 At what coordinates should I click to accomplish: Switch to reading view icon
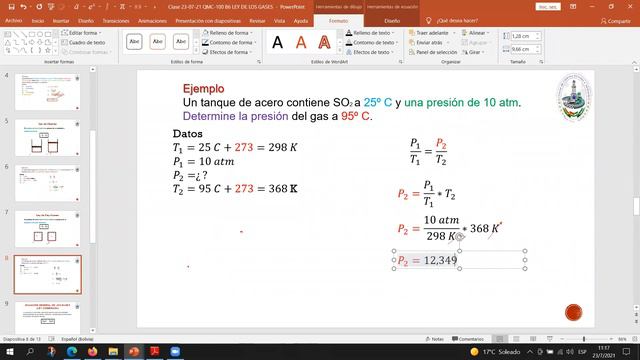pos(533,339)
